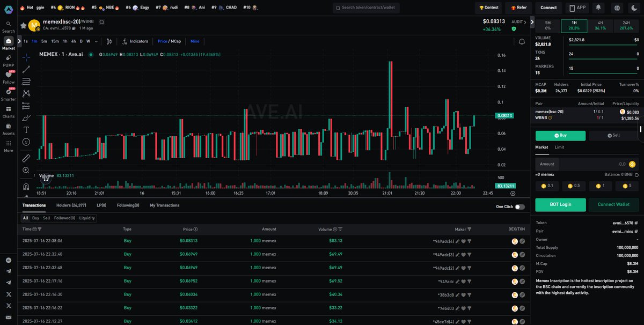Select the brush drawing tool
Screen dimensions: 644x325
click(x=26, y=117)
